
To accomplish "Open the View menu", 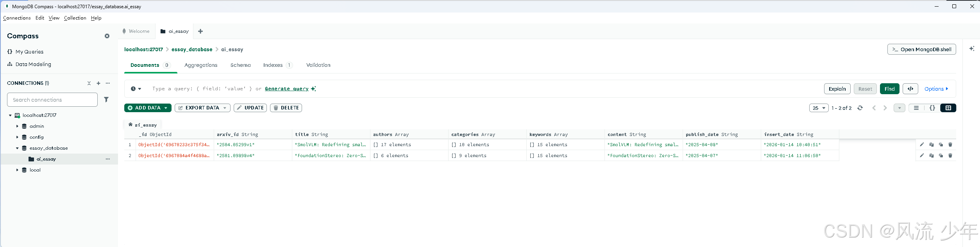I will click(x=54, y=18).
